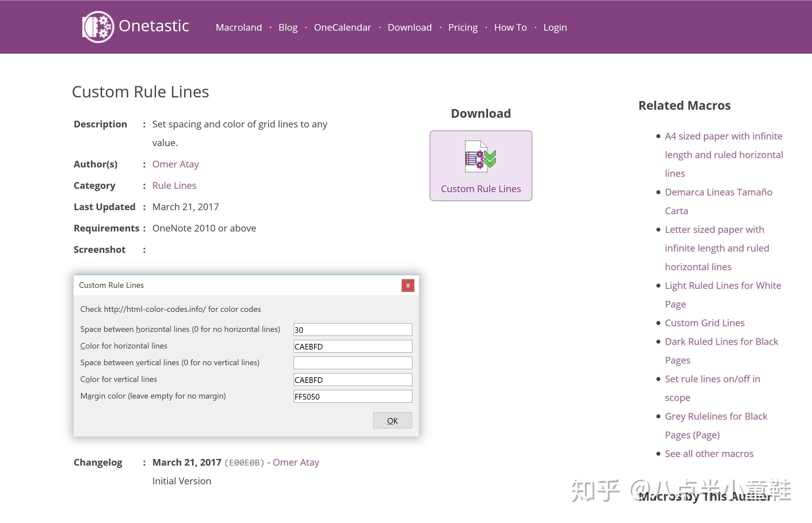Screen dimensions: 812x523
Task: Click the Onetastic gear logo icon
Action: pyautogui.click(x=98, y=27)
